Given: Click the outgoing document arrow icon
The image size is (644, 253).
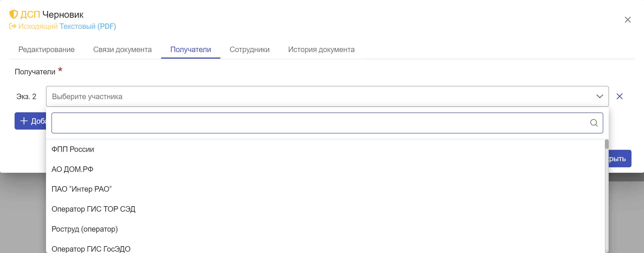Looking at the screenshot, I should 13,26.
